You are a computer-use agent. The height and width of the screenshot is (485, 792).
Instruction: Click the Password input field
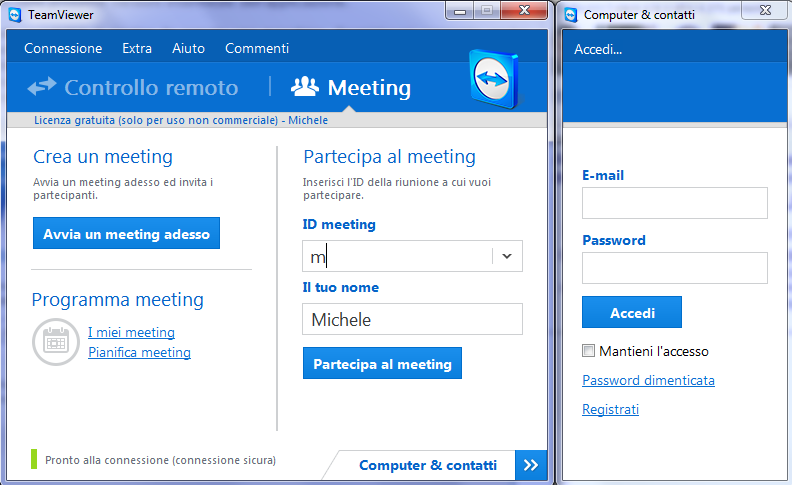click(675, 268)
